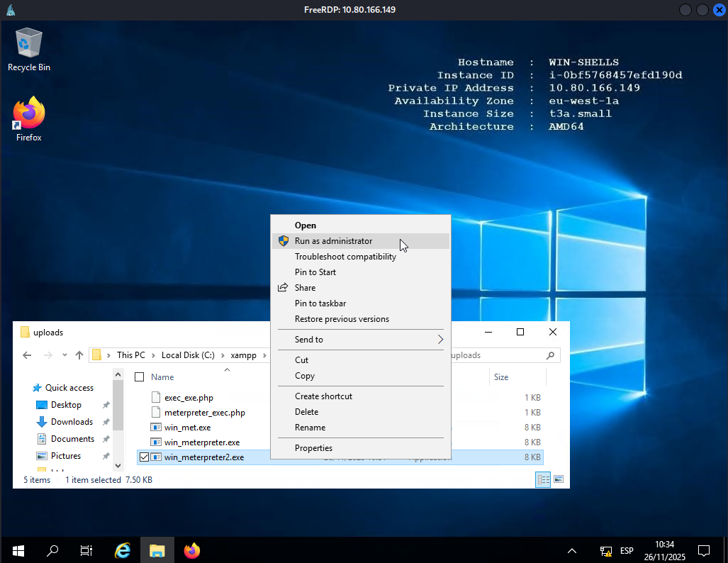Open Documents in the navigation pane

click(x=72, y=439)
